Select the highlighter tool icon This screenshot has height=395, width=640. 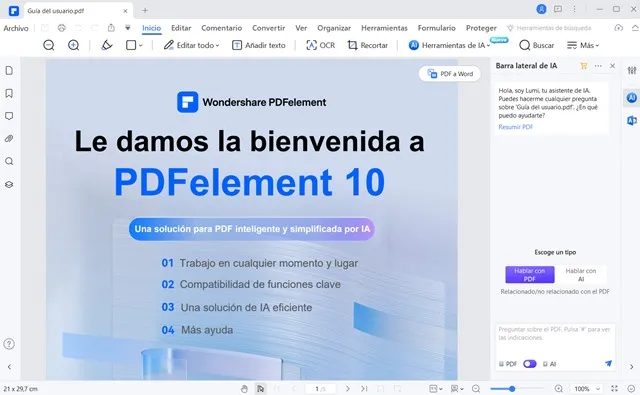click(x=107, y=45)
